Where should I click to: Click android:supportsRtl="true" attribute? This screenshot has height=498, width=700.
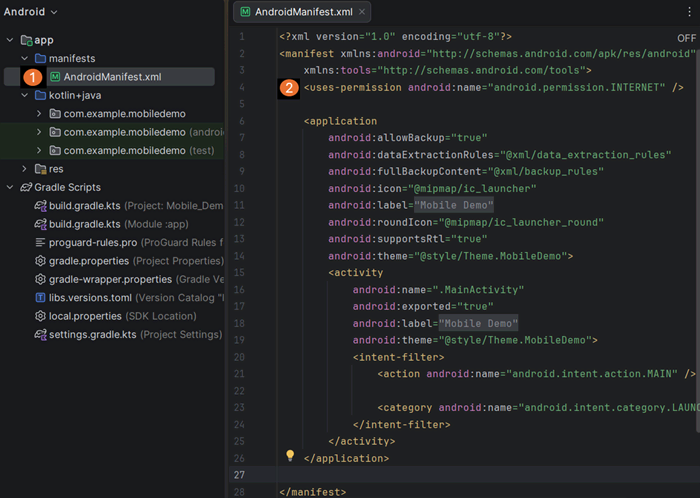[x=408, y=239]
